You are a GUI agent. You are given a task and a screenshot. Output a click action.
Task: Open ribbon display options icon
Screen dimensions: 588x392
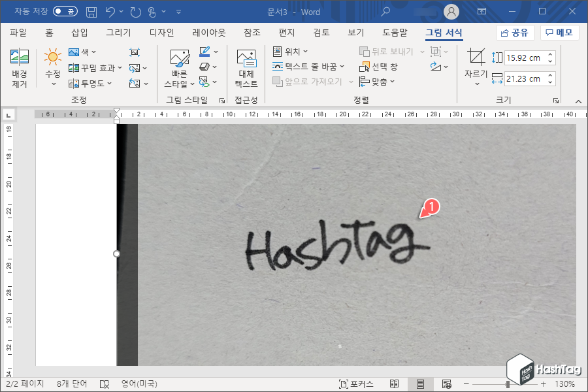(482, 11)
